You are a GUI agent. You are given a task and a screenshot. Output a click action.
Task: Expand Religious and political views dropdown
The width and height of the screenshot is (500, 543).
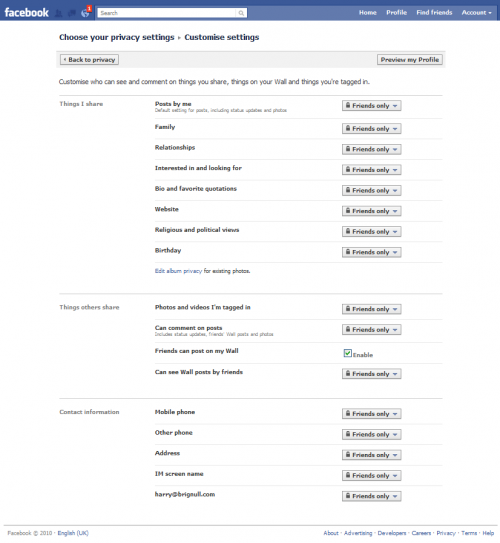(372, 231)
